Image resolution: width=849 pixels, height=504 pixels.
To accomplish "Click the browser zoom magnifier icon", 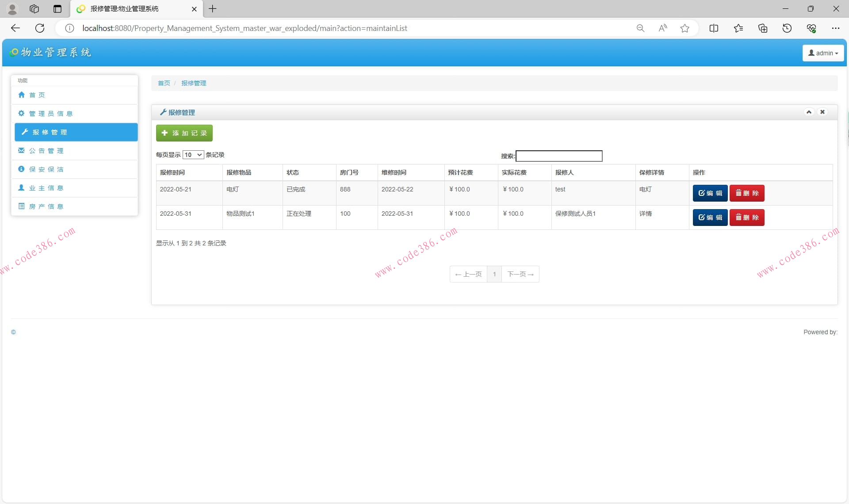I will click(x=640, y=28).
